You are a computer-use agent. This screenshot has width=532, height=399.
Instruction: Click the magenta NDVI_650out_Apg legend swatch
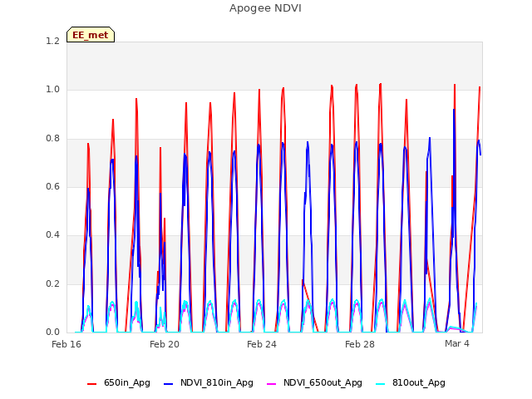click(x=272, y=384)
